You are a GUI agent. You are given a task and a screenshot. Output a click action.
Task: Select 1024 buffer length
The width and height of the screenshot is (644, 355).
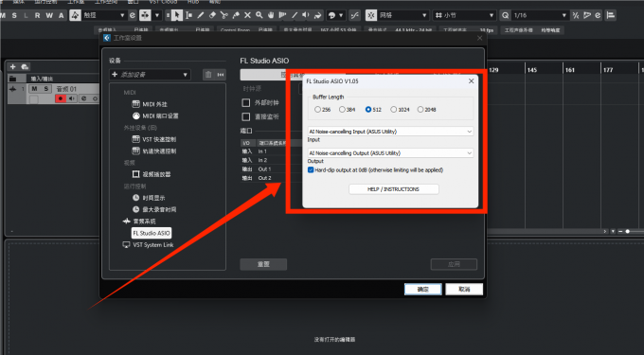coord(393,110)
